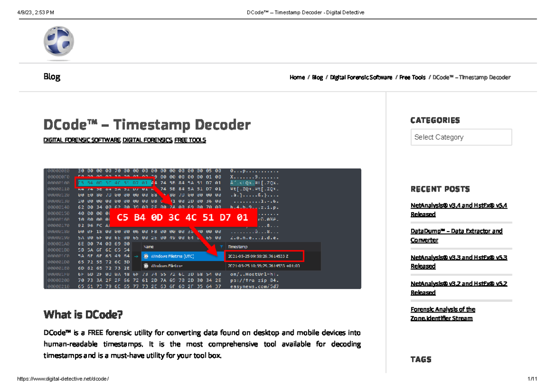Click the highlighted hex row in the editor
555x392 pixels.
click(114, 182)
